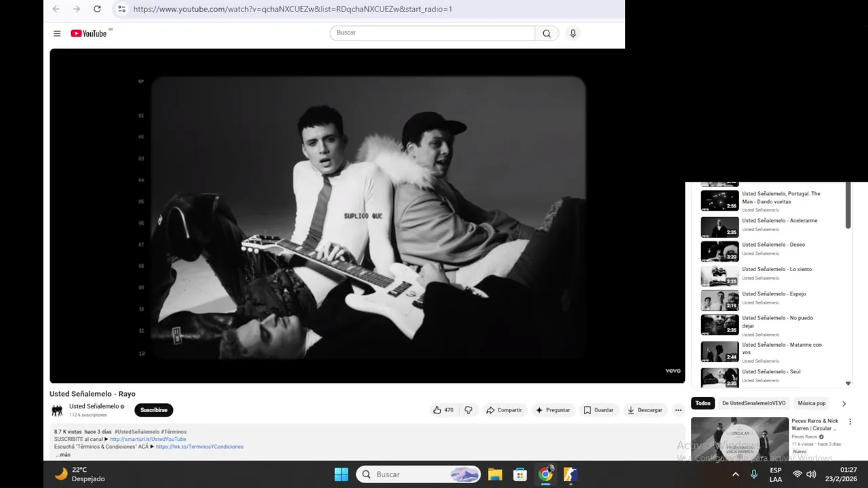Click the Windows taskbar Buscar search box
868x488 pixels.
pyautogui.click(x=418, y=474)
